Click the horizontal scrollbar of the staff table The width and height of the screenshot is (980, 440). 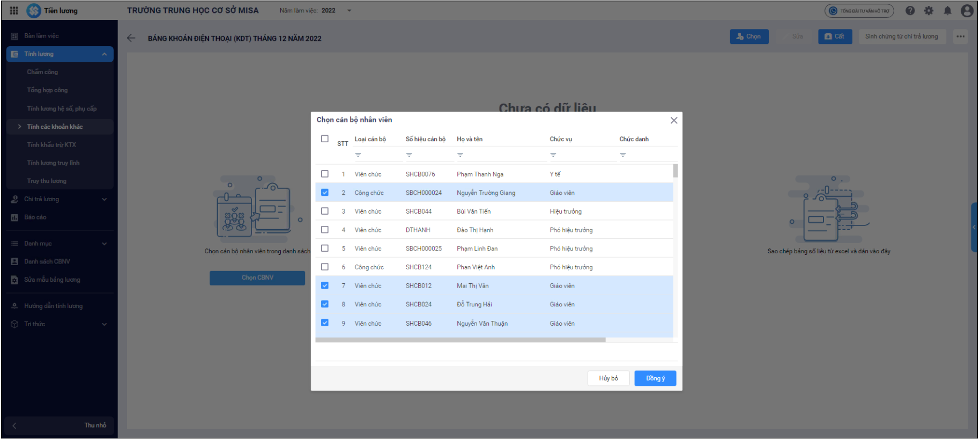[x=460, y=340]
